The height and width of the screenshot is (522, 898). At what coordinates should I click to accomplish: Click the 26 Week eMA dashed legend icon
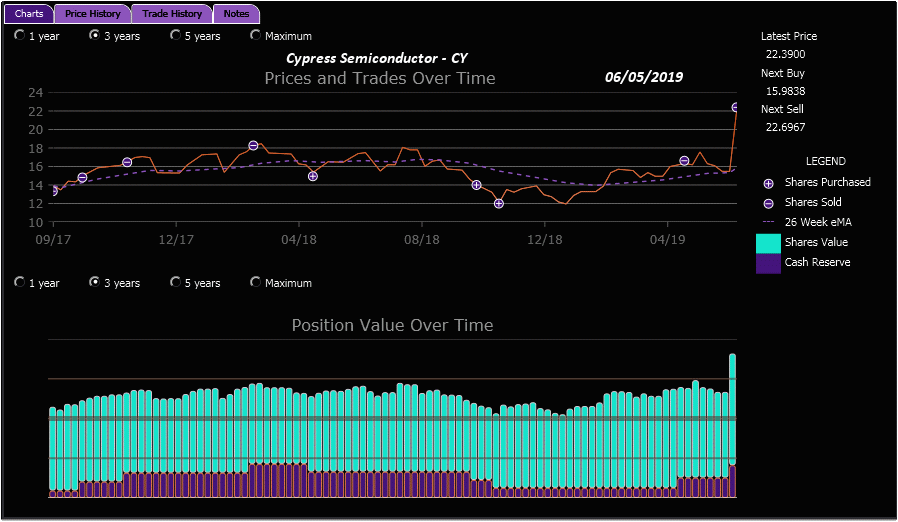[x=768, y=222]
